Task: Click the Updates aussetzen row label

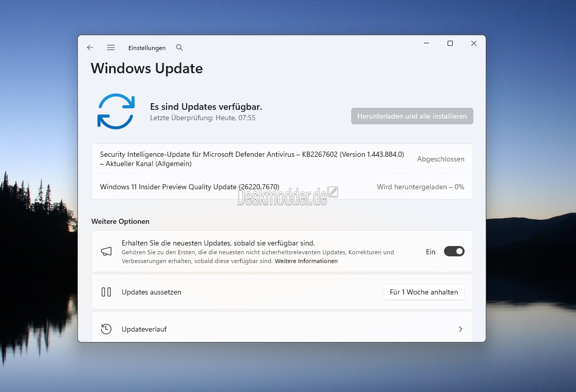Action: 151,292
